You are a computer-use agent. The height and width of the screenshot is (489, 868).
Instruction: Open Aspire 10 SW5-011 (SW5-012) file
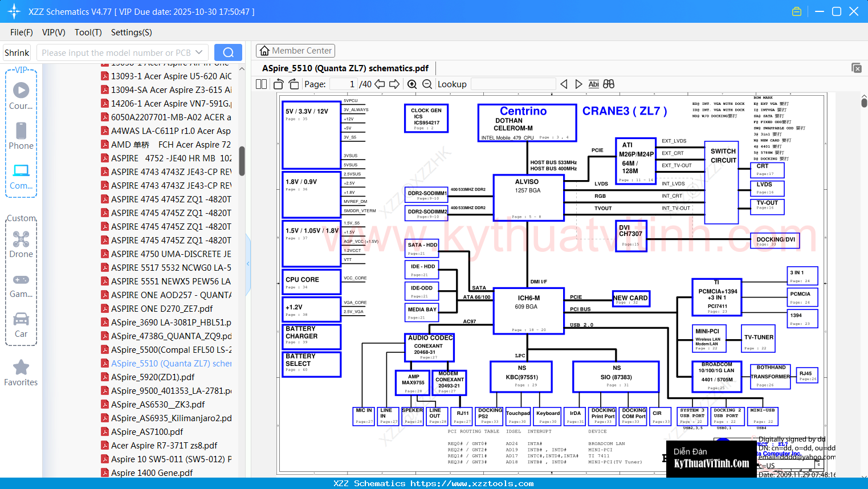(x=166, y=459)
